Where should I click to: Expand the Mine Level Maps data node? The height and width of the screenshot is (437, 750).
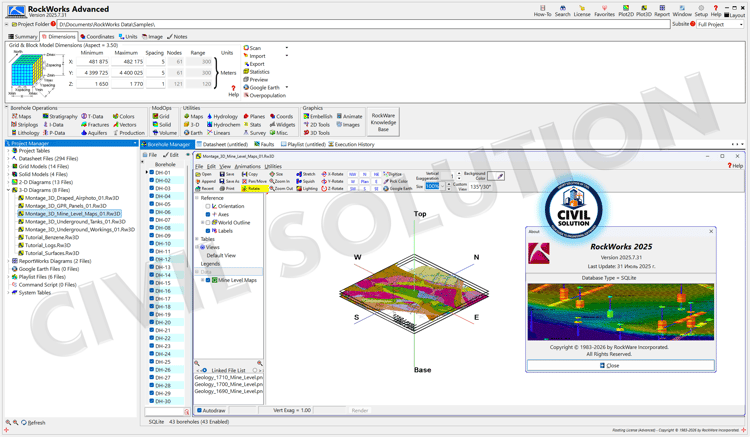coord(202,280)
